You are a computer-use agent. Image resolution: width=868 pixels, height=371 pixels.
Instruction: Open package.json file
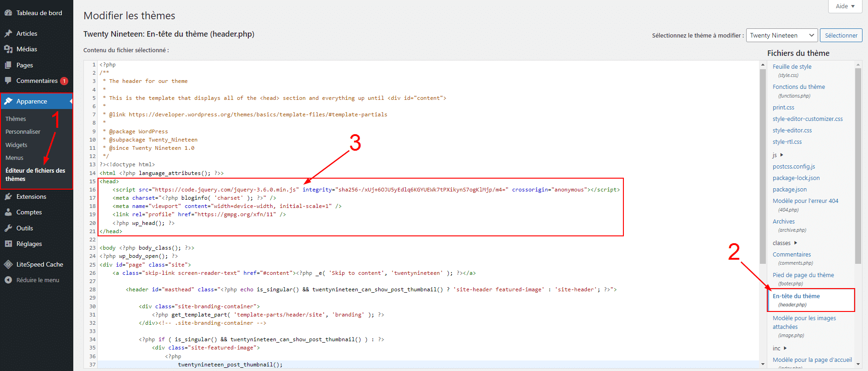tap(790, 189)
